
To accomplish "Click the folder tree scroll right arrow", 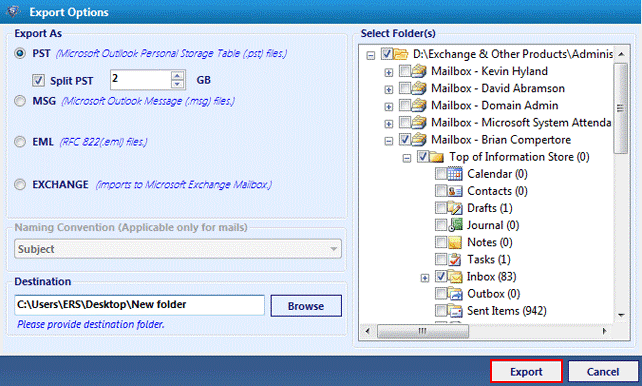I will 604,331.
